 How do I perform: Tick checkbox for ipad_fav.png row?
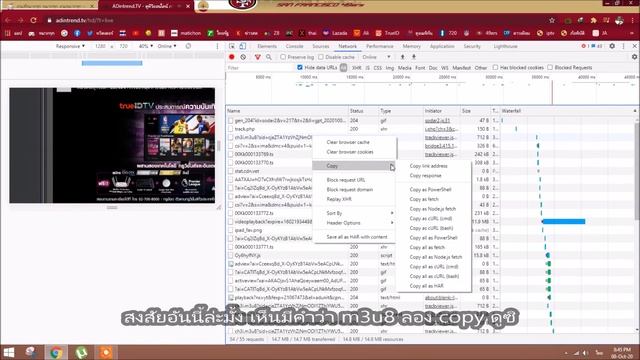231,230
